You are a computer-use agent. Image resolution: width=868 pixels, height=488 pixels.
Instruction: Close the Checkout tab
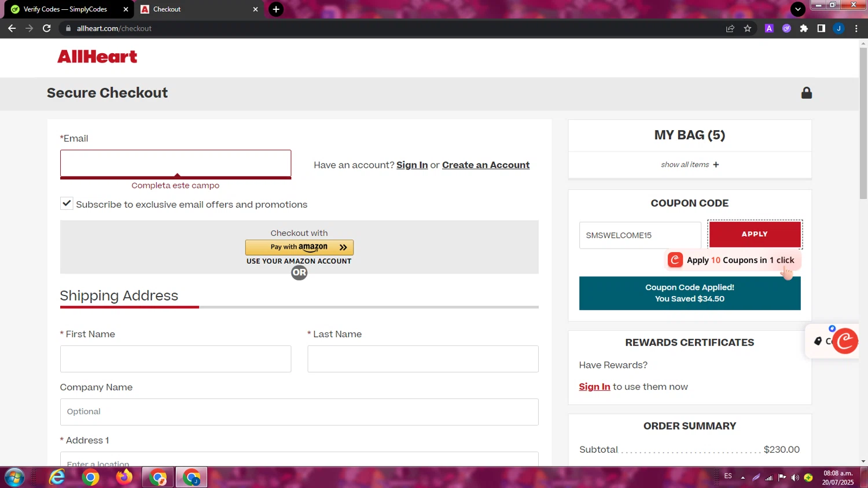pos(255,9)
